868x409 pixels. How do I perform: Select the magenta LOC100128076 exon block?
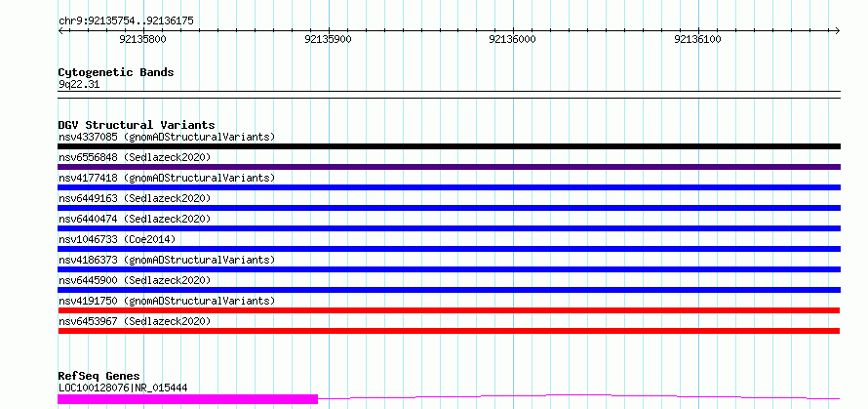pos(187,398)
